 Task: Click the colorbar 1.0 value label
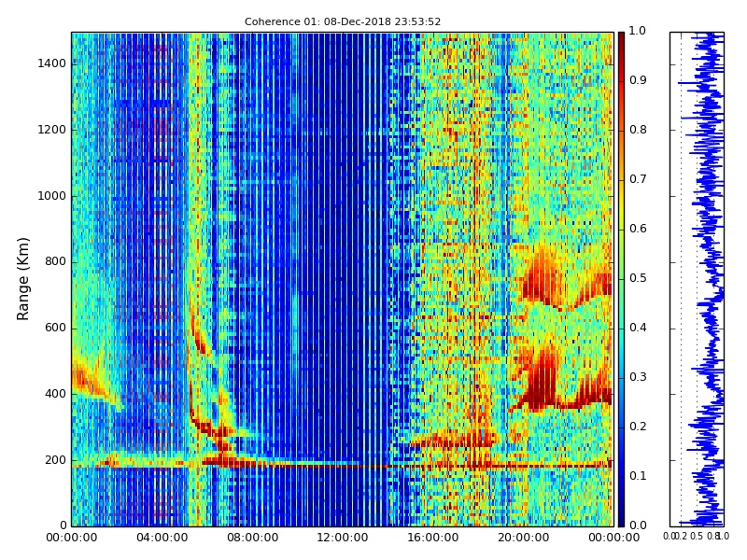tap(638, 31)
